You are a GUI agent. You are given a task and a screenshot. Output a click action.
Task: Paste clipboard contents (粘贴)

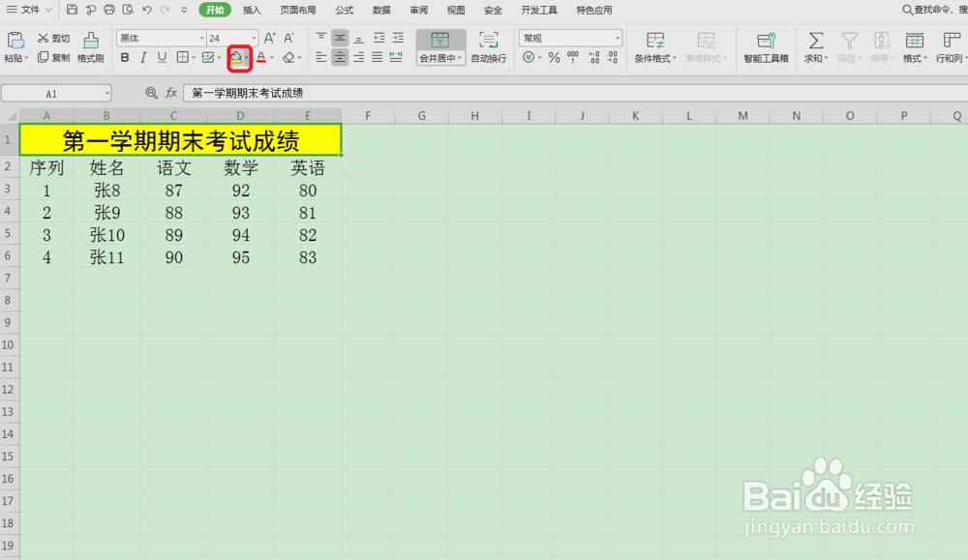(15, 46)
